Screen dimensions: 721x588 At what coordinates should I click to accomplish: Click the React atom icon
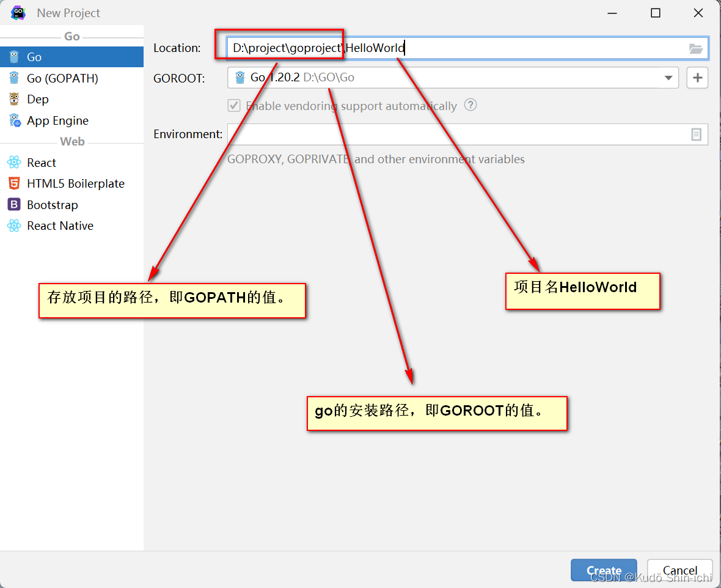pyautogui.click(x=14, y=163)
